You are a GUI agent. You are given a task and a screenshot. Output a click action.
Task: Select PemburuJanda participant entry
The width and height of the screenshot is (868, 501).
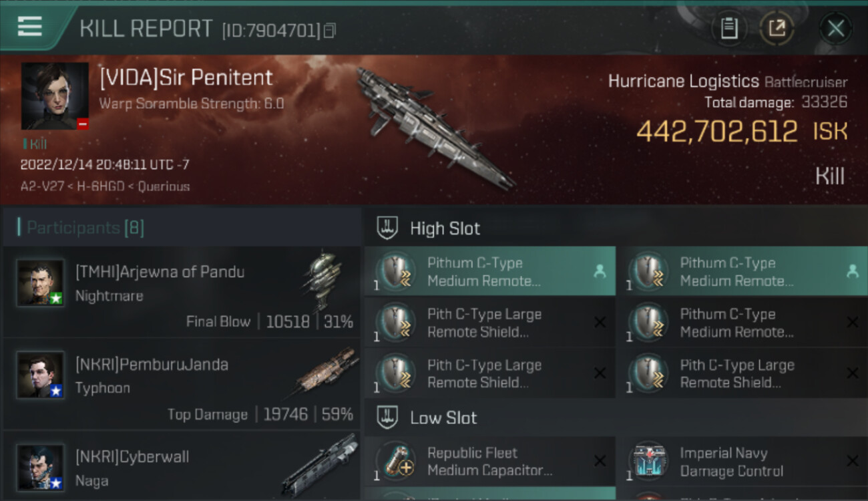(182, 384)
